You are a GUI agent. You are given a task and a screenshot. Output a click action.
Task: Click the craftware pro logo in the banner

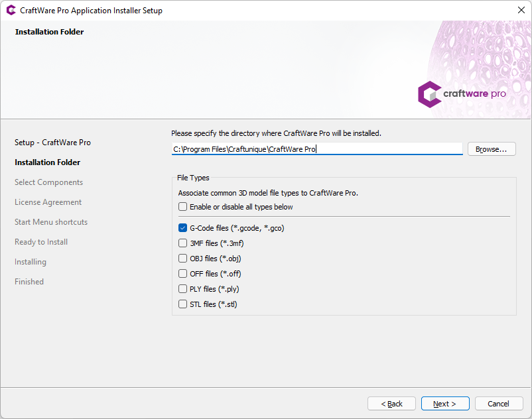462,94
